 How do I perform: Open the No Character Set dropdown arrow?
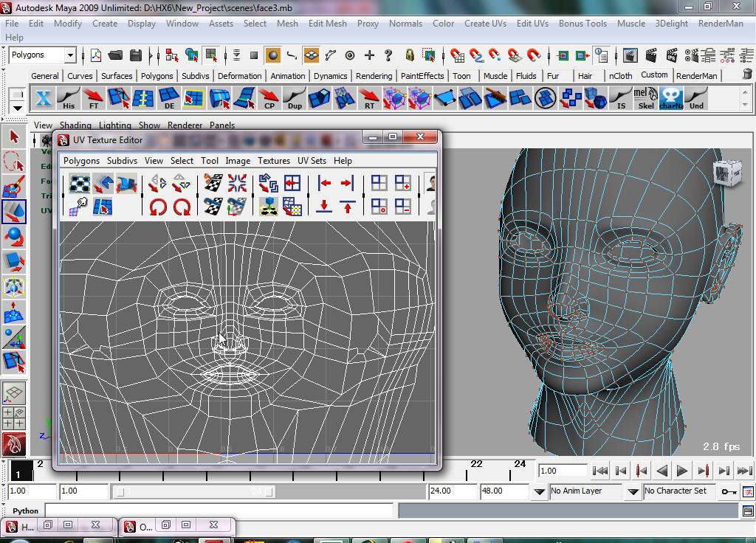[x=633, y=491]
